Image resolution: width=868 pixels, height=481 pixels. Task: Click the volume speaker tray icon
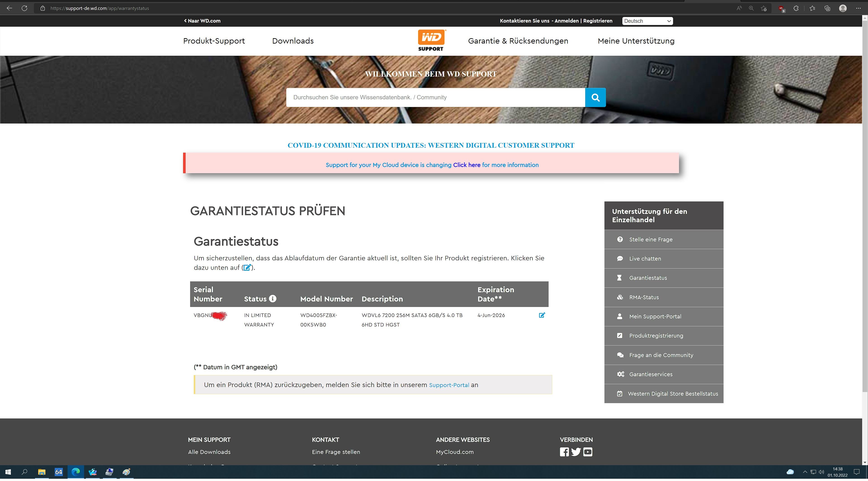tap(821, 472)
